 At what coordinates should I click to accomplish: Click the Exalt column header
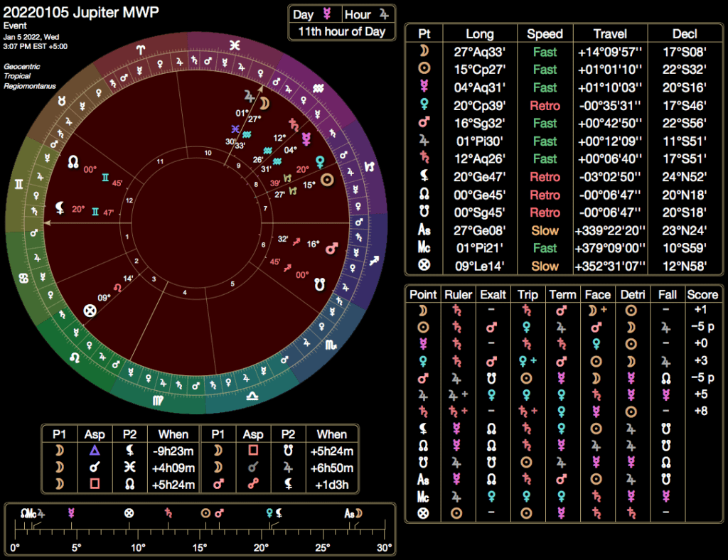coord(493,294)
